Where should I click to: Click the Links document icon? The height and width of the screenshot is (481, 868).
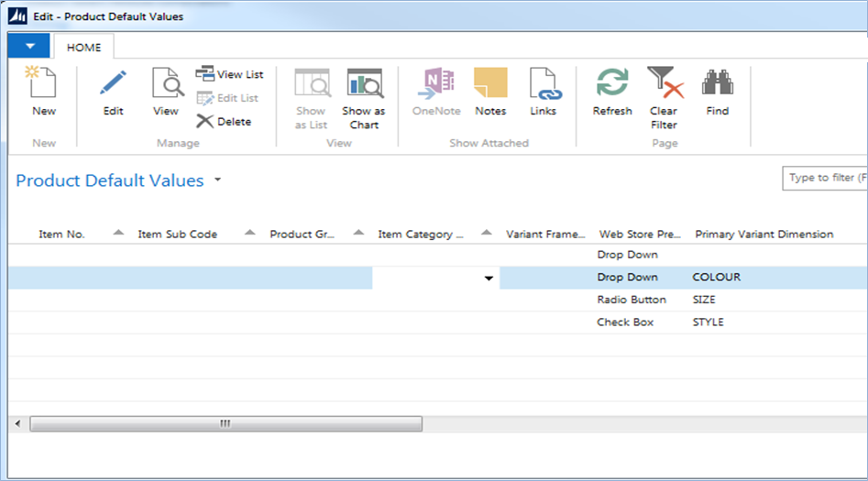543,84
